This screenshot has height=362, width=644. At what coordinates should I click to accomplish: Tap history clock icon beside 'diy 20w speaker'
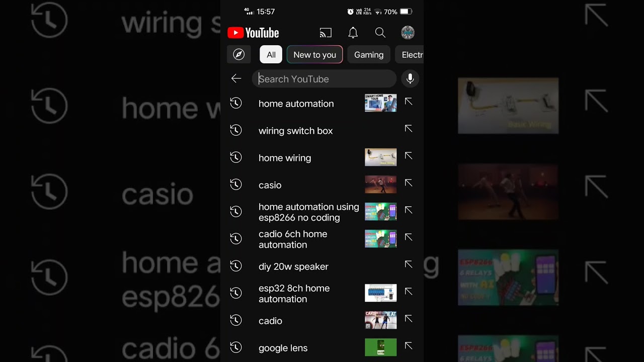click(236, 266)
